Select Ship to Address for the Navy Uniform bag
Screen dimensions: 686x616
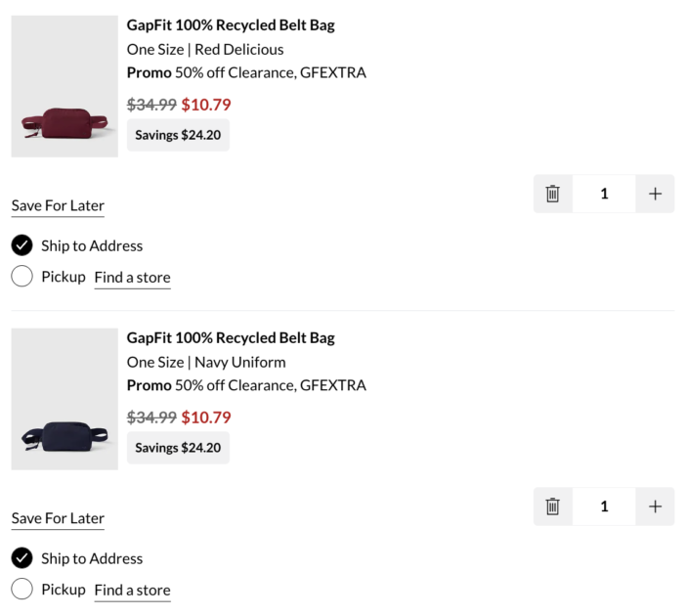[22, 558]
